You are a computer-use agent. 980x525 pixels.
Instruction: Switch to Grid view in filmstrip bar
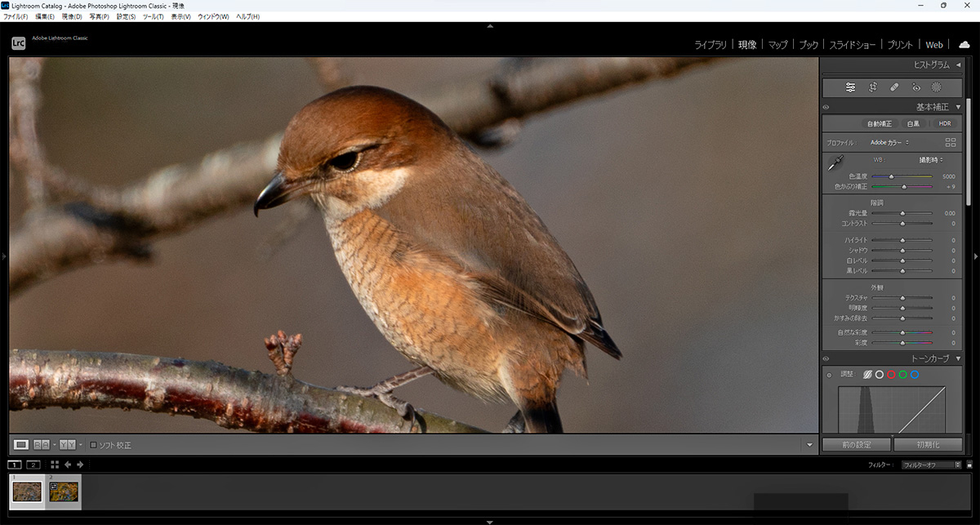pyautogui.click(x=55, y=465)
